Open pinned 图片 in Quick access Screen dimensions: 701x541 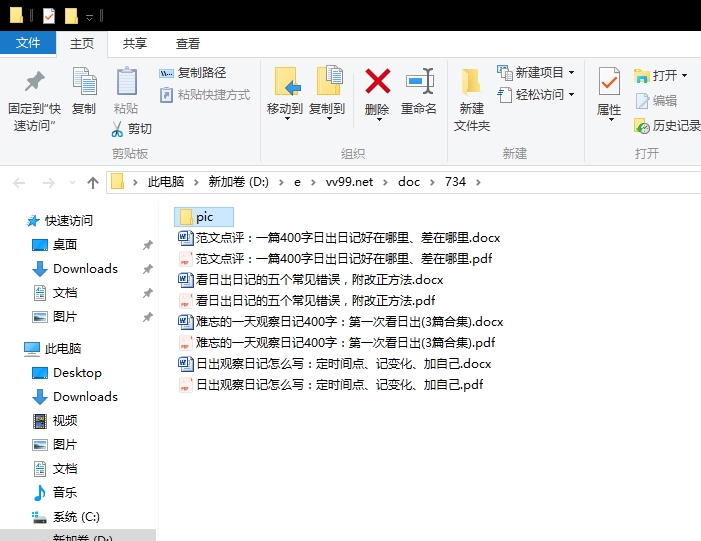(55, 317)
